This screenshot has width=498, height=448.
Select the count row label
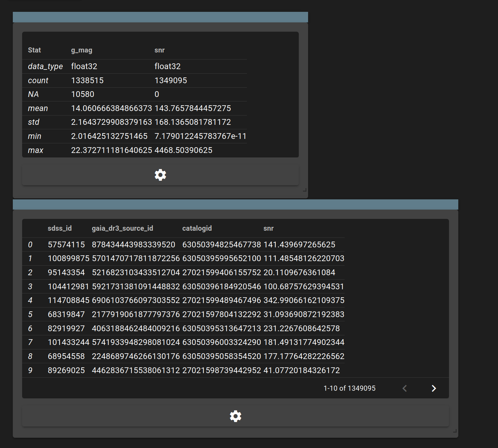point(38,80)
